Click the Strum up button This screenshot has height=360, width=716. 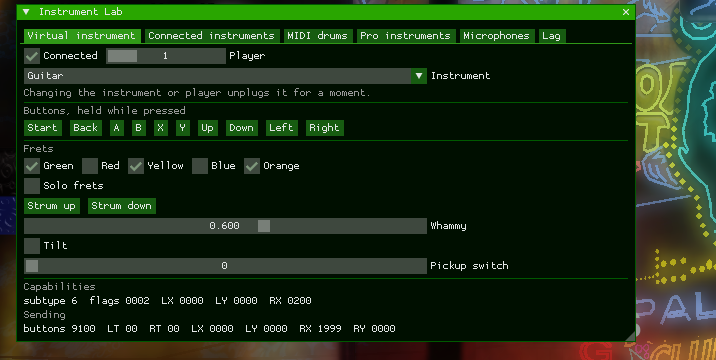(52, 206)
